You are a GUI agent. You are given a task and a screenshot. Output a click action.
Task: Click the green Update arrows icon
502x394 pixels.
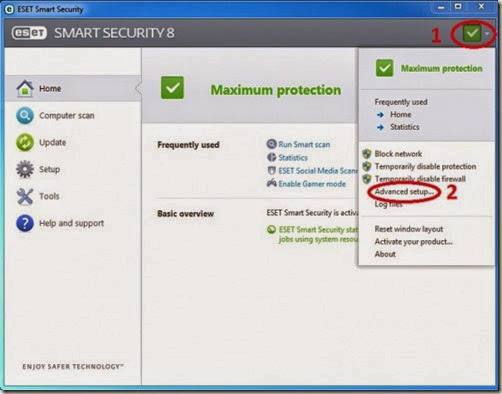click(25, 142)
